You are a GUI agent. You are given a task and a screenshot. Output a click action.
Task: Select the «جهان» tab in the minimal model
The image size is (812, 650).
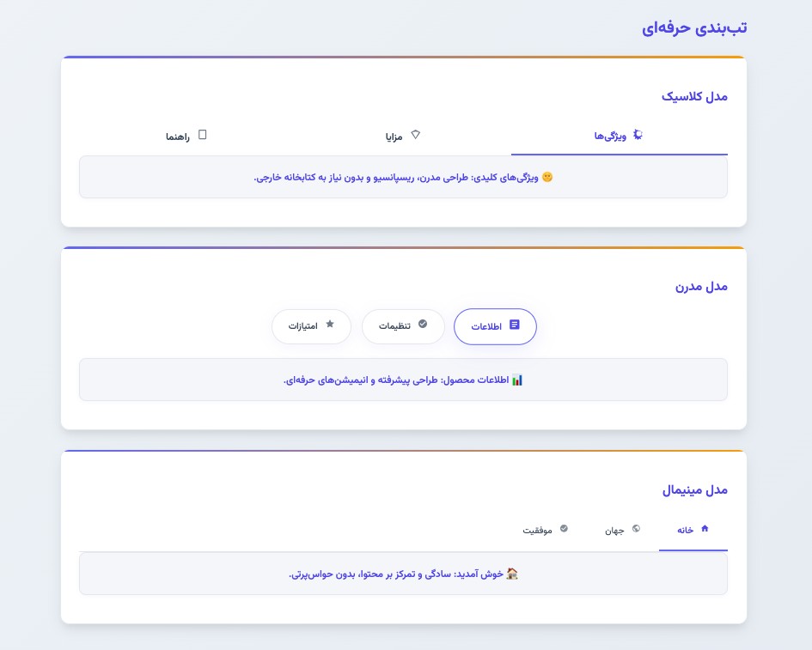tap(623, 531)
